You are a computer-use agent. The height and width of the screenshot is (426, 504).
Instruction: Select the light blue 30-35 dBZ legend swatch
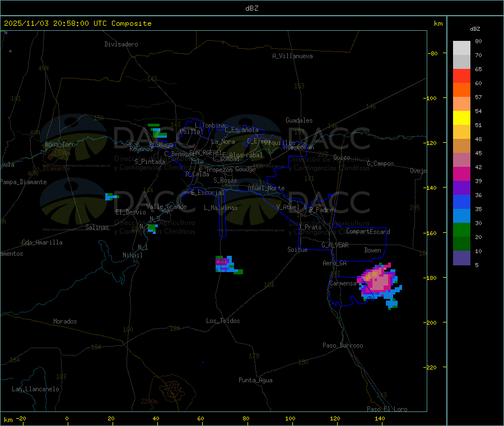[461, 216]
